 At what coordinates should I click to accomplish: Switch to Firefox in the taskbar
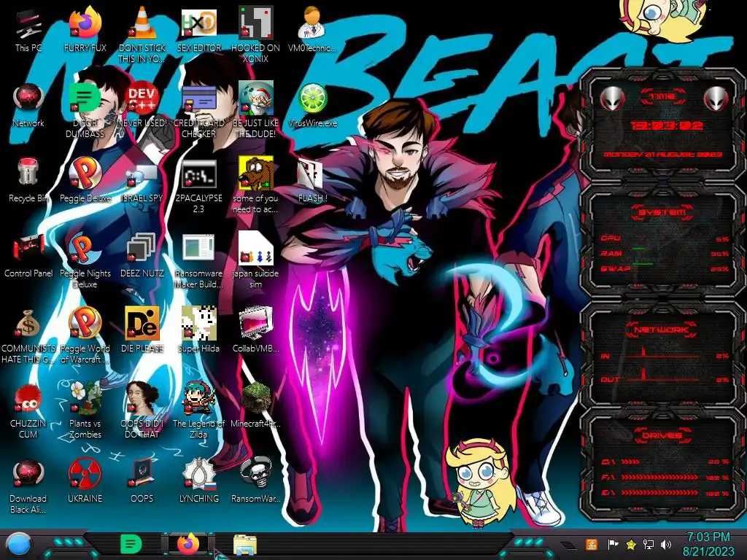point(188,544)
